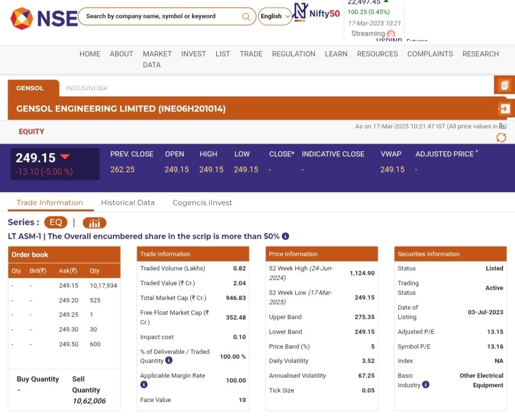Click info icon beside Deliverable / Traded Quantity
Viewport: 515px width, 420px height.
pos(169,360)
